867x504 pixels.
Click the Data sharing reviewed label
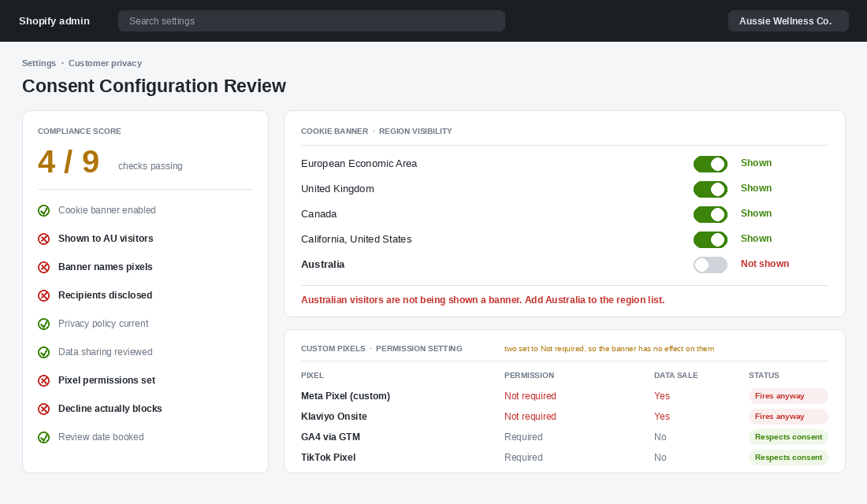coord(105,352)
